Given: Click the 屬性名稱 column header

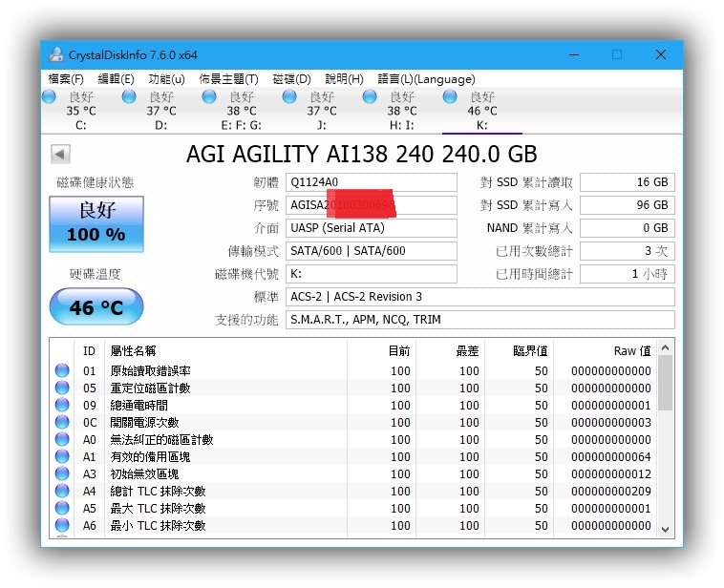Looking at the screenshot, I should pos(225,351).
